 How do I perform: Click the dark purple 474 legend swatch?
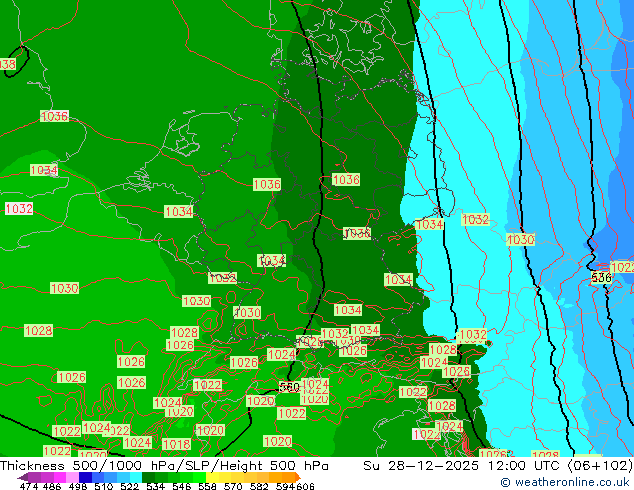[x=23, y=478]
